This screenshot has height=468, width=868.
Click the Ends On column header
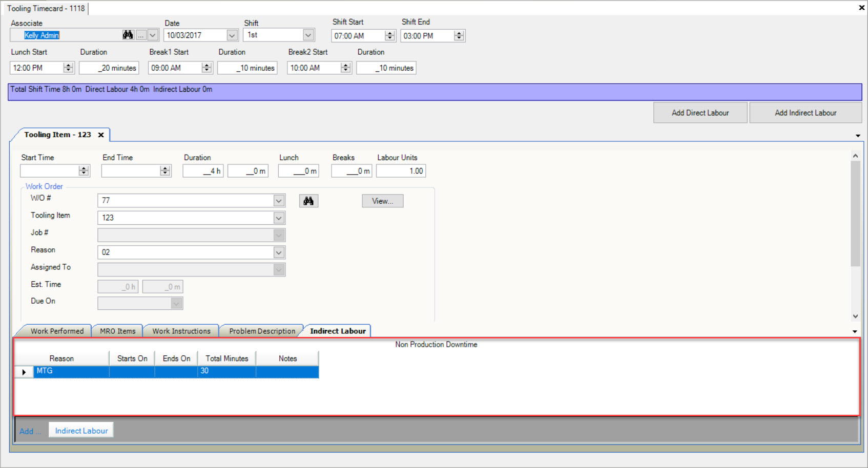pyautogui.click(x=176, y=358)
